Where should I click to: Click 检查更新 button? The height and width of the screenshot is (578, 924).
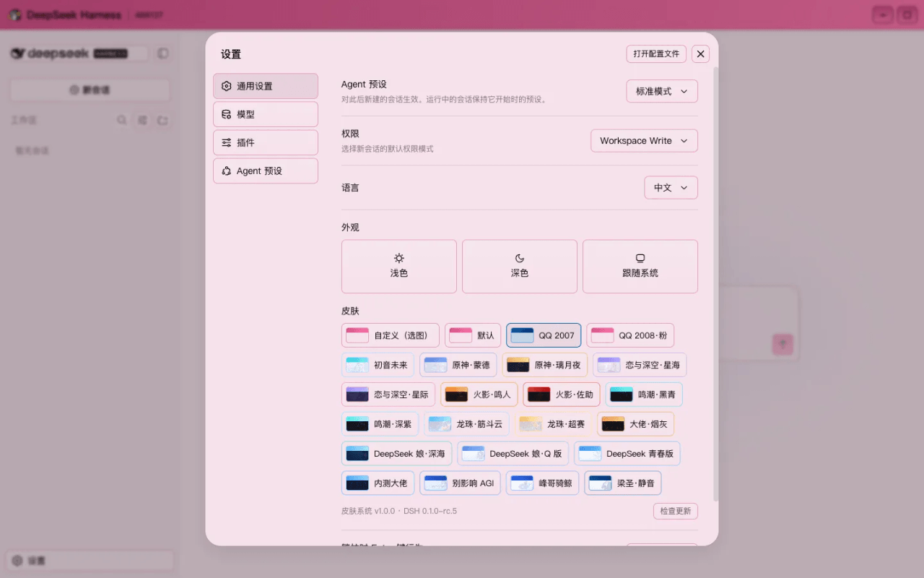(x=676, y=511)
